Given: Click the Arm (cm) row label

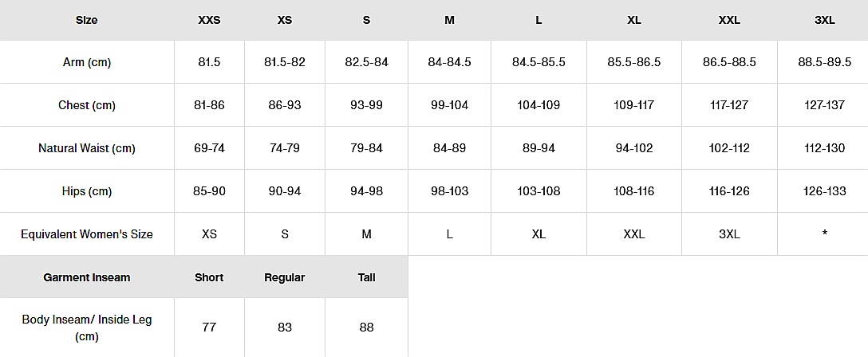Looking at the screenshot, I should (x=87, y=62).
